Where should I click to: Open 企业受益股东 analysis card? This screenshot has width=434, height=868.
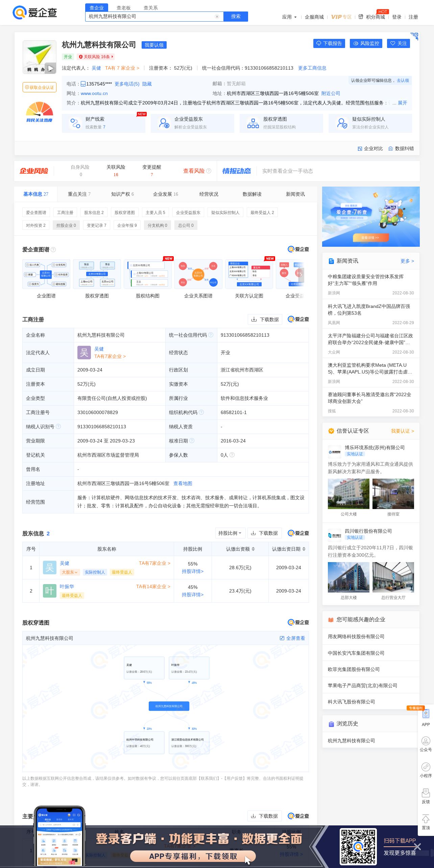[x=192, y=123]
